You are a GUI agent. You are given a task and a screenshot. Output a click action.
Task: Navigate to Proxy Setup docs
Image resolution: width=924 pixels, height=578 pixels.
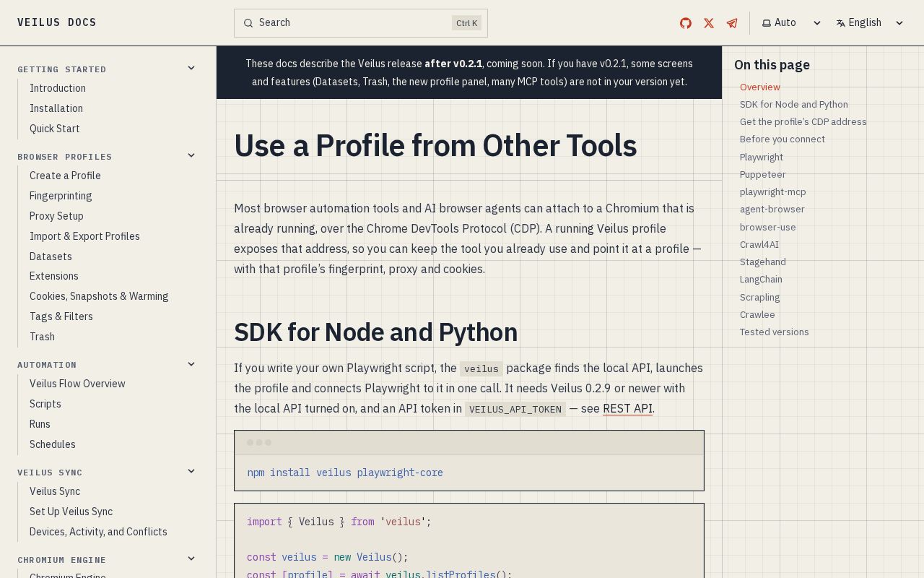coord(56,216)
